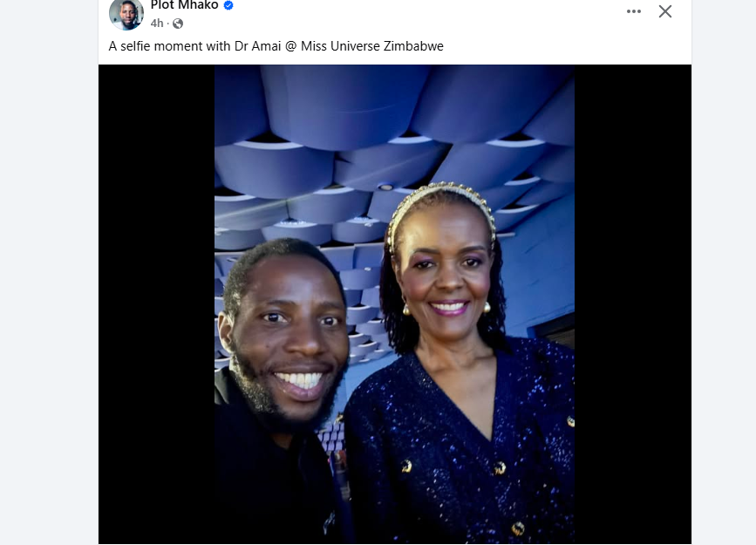This screenshot has height=545, width=756.
Task: Open the selfie photo in full view
Action: click(x=394, y=304)
